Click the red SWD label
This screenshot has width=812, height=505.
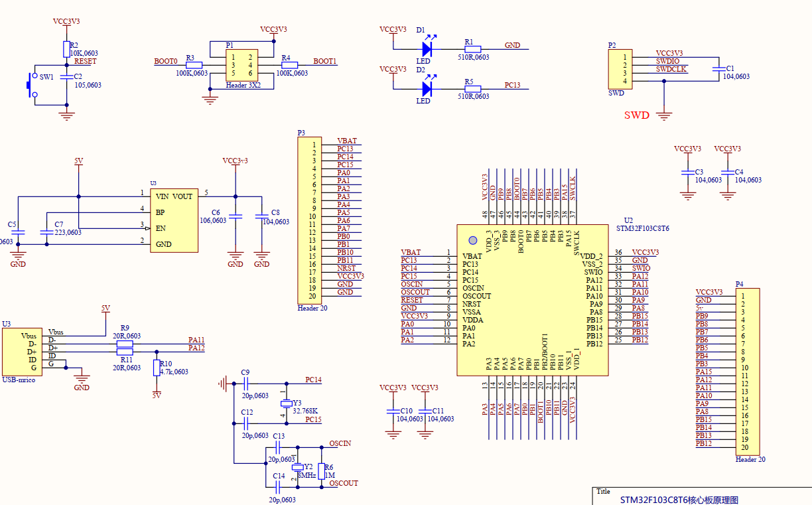637,115
